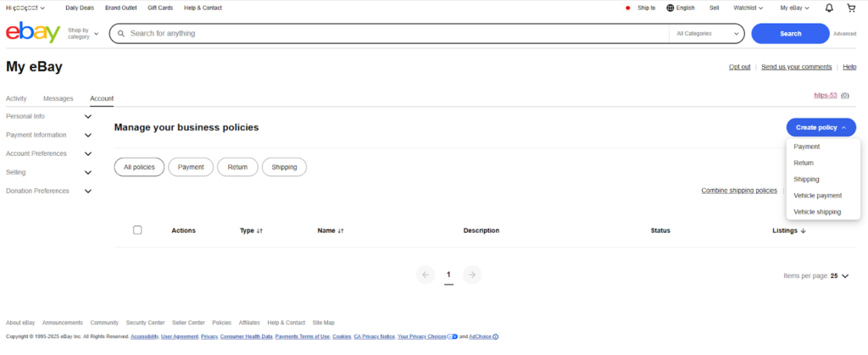Open the notifications bell
This screenshot has height=355, width=868.
coord(829,8)
